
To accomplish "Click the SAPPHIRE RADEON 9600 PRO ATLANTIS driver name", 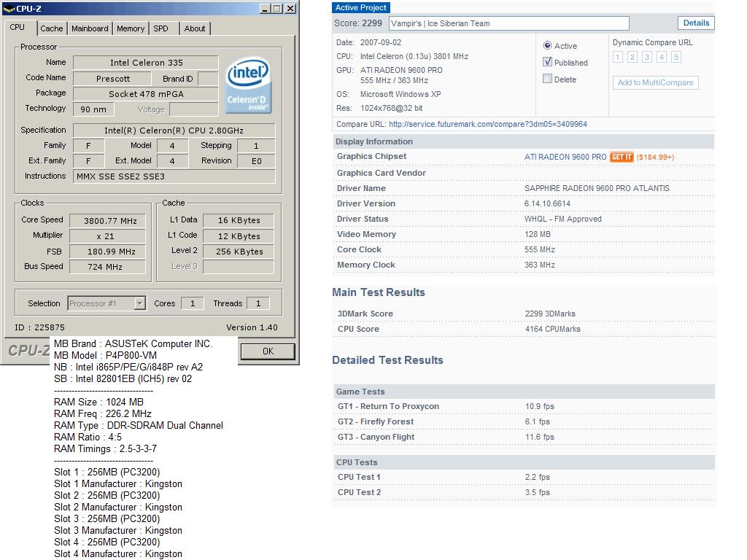I will tap(597, 189).
